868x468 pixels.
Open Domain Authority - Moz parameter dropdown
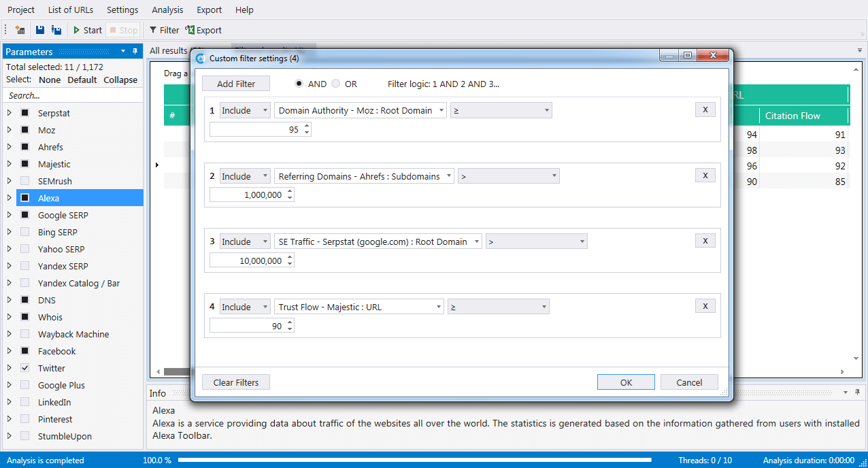pos(360,110)
